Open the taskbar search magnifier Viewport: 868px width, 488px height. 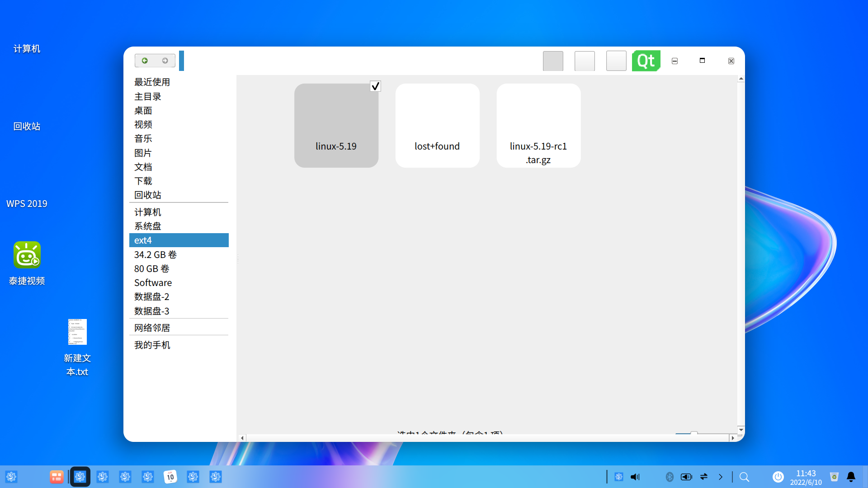point(744,477)
